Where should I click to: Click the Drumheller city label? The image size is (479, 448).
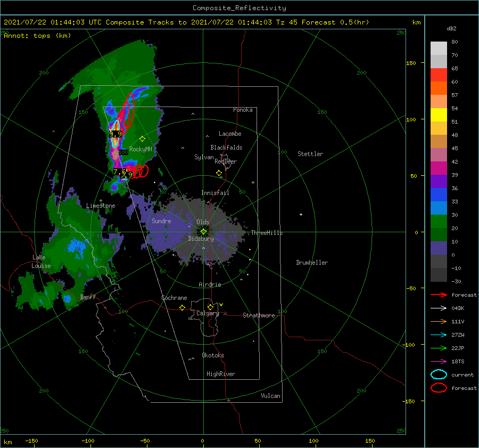312,263
